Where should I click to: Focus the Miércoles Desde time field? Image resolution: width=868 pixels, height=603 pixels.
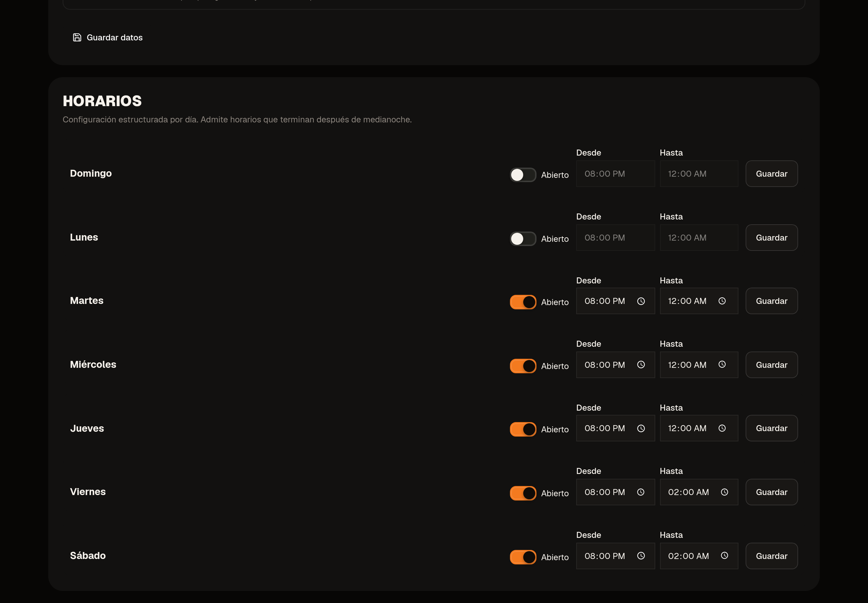pos(616,365)
